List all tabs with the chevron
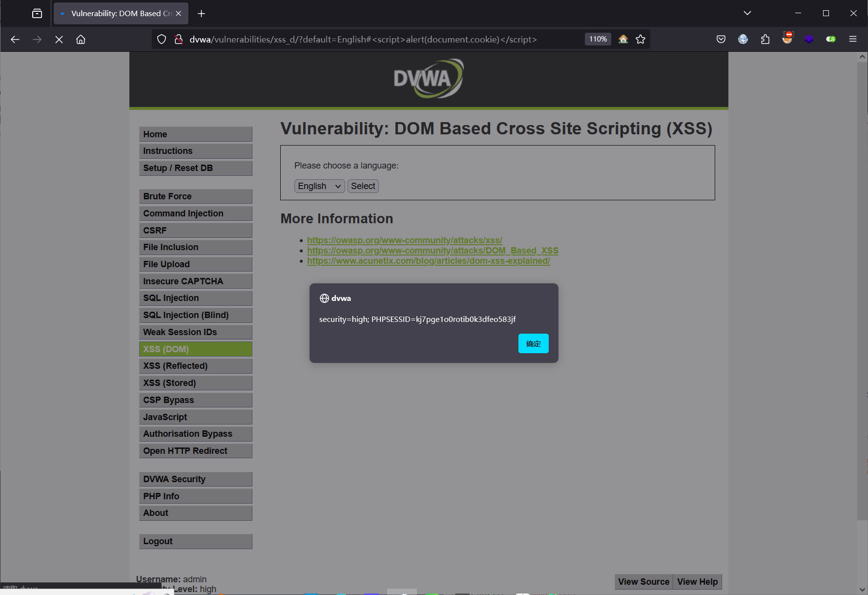868x595 pixels. [x=747, y=13]
